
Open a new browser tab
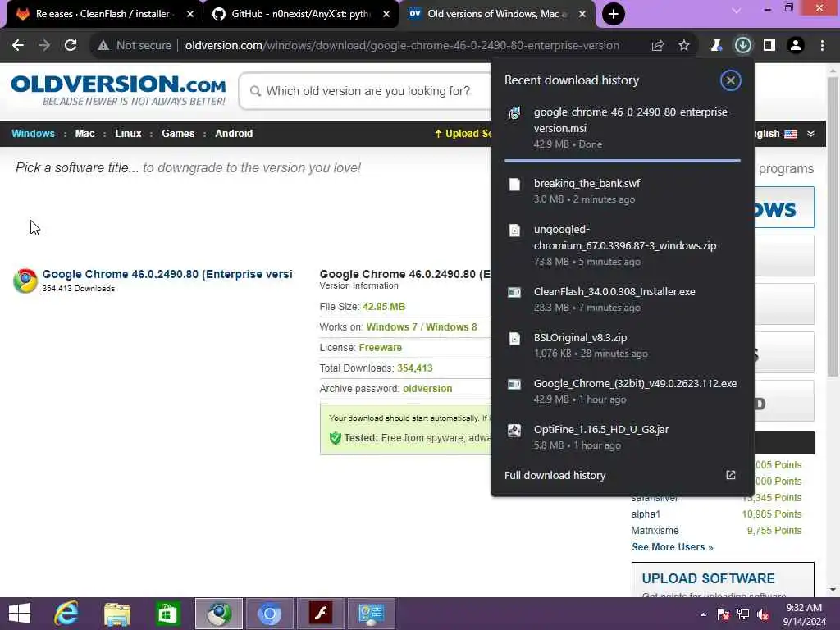[614, 14]
